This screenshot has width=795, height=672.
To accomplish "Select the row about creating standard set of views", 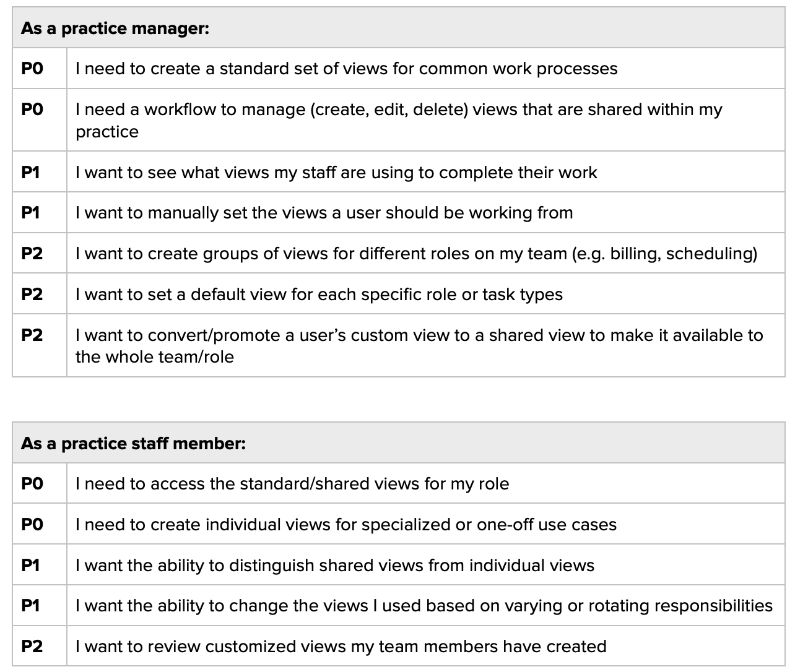I will [x=346, y=69].
